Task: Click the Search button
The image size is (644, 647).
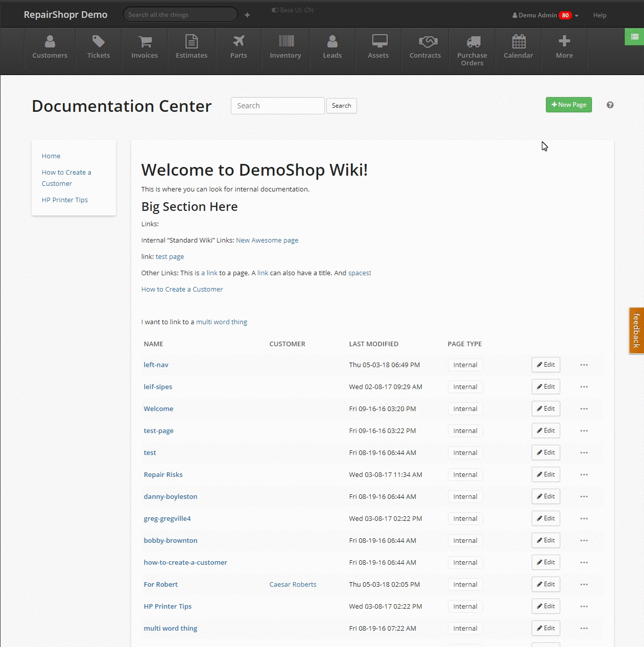Action: [342, 106]
